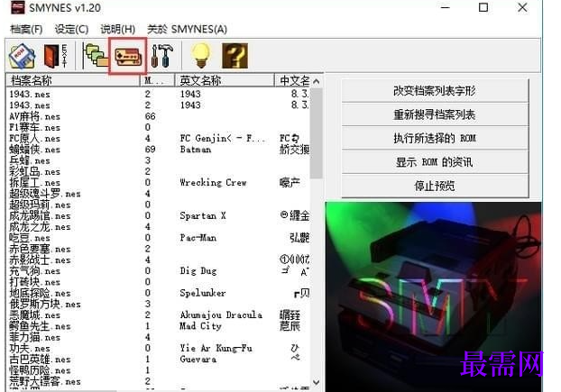Click Pac-Man English name cell
Image resolution: width=561 pixels, height=392 pixels.
pyautogui.click(x=198, y=238)
